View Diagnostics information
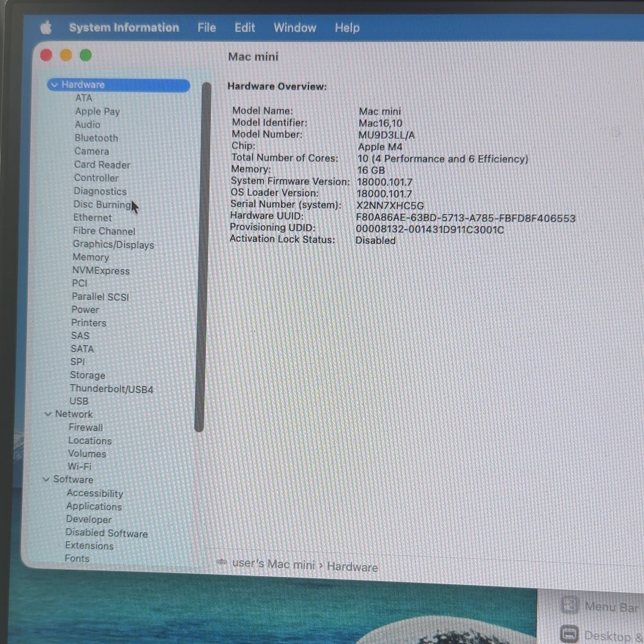644x644 pixels. tap(100, 191)
